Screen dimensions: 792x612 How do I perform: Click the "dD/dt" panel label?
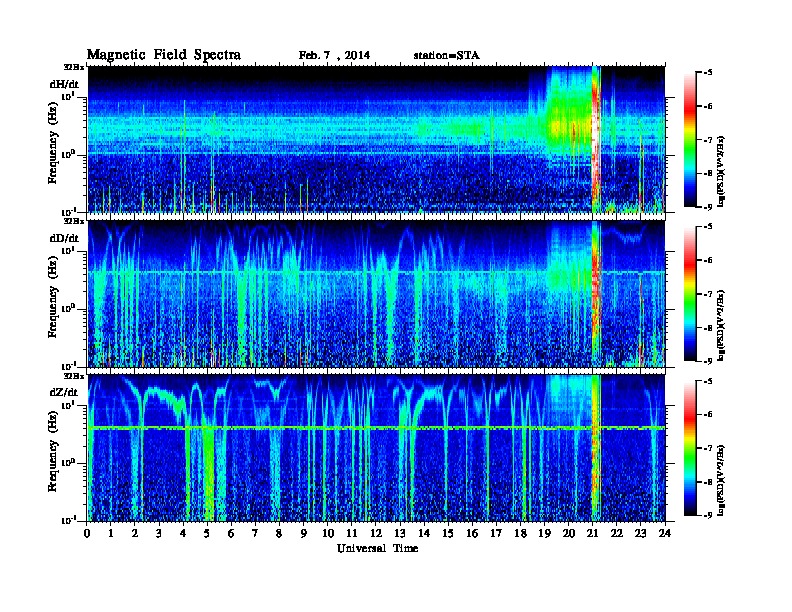coord(64,238)
